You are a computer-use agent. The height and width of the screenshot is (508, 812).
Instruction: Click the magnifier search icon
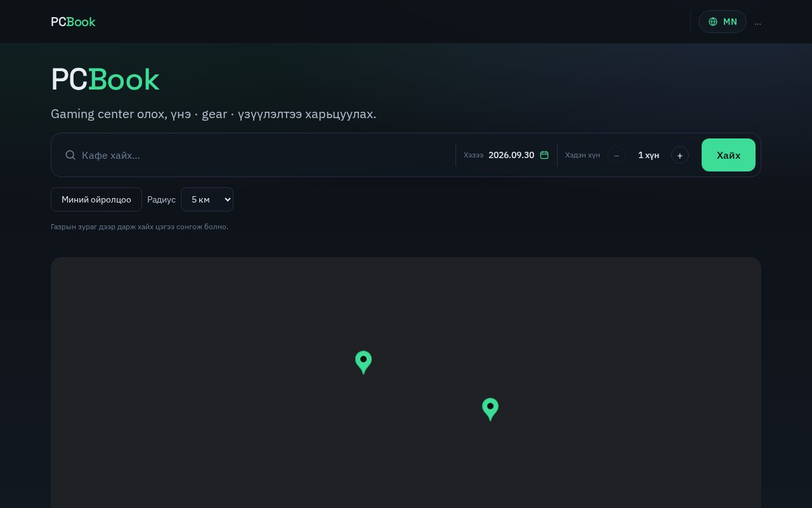[70, 155]
